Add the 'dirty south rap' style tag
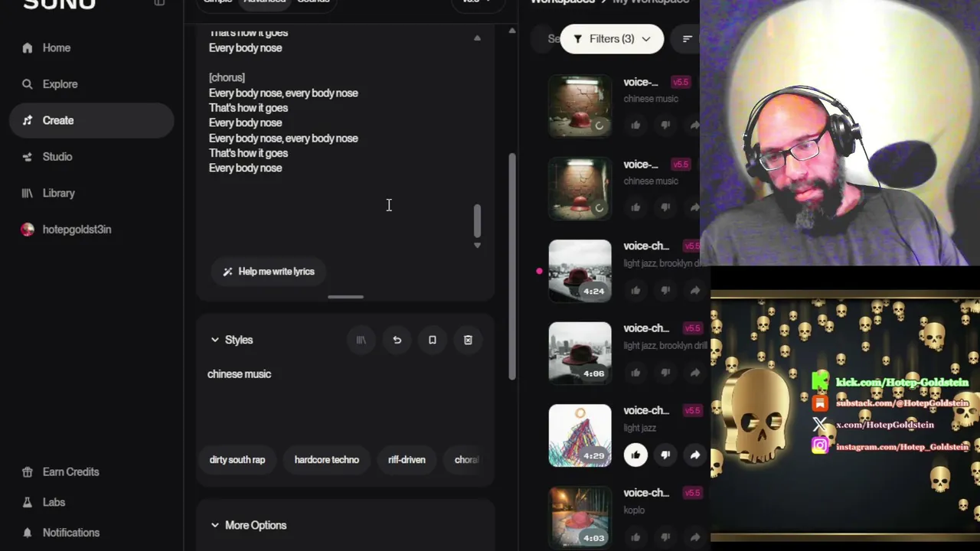This screenshot has height=551, width=980. click(x=237, y=460)
